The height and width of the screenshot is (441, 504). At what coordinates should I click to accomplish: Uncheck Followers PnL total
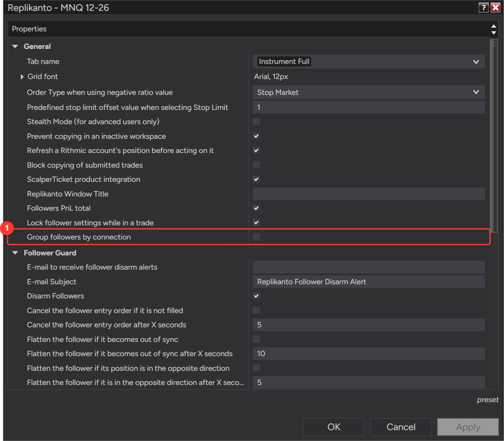point(256,208)
